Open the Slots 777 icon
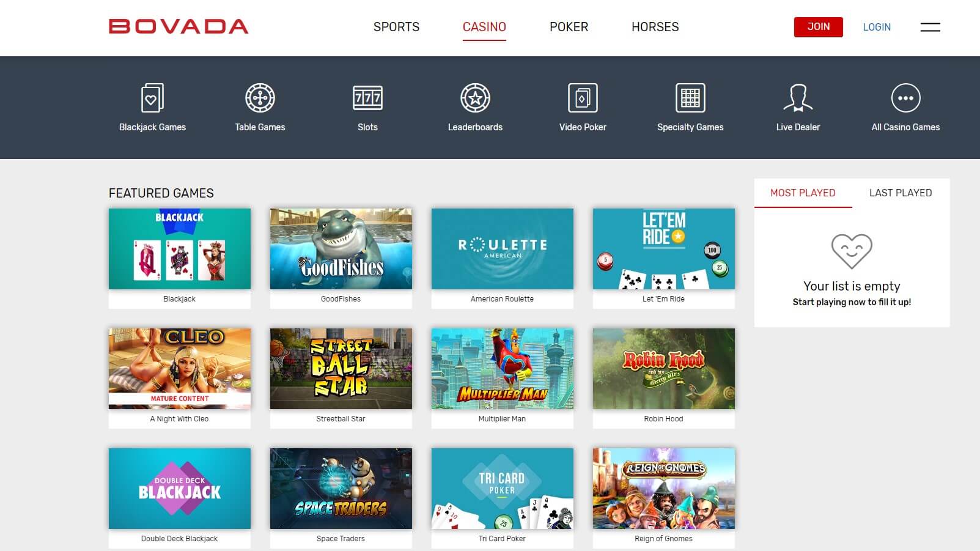This screenshot has height=551, width=980. click(x=367, y=98)
